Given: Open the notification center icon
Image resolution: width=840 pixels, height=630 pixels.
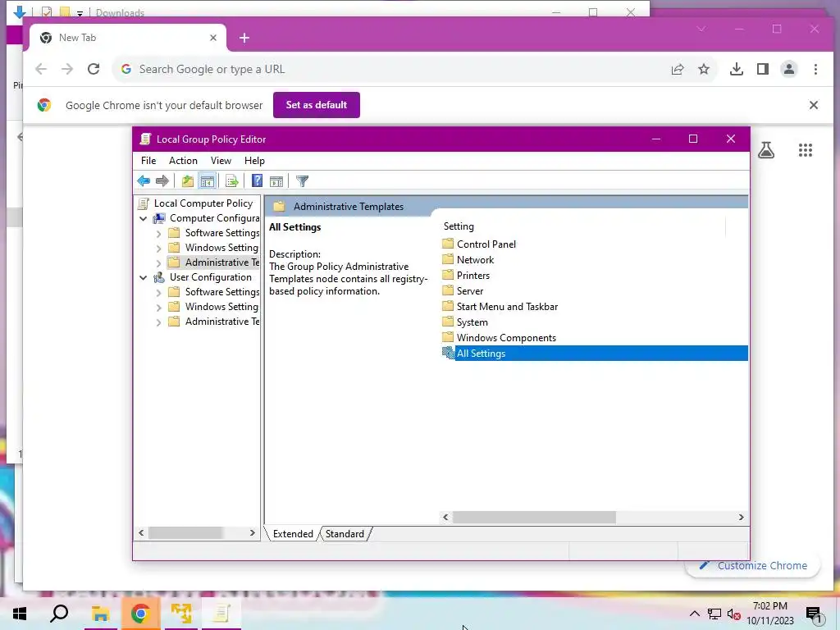Looking at the screenshot, I should click(813, 614).
